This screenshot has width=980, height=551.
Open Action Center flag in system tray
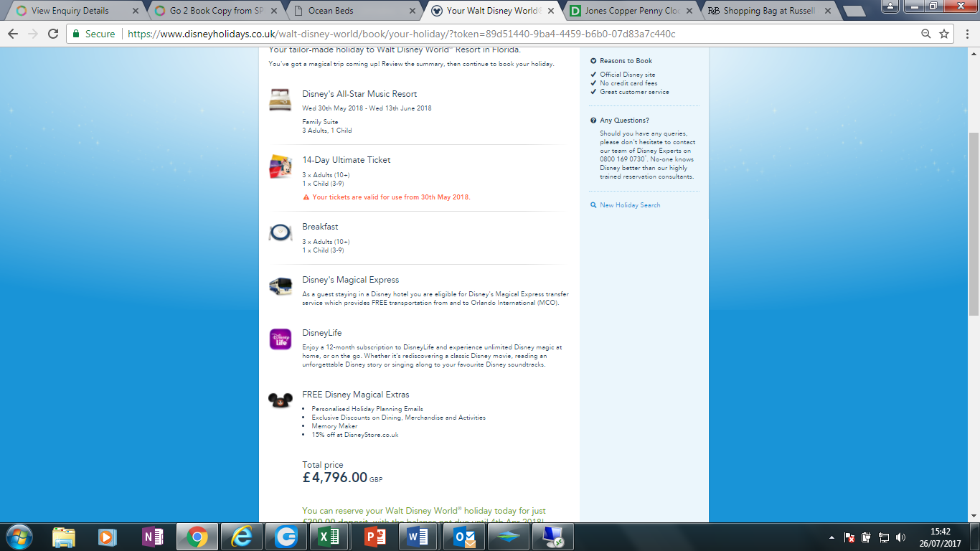(849, 537)
